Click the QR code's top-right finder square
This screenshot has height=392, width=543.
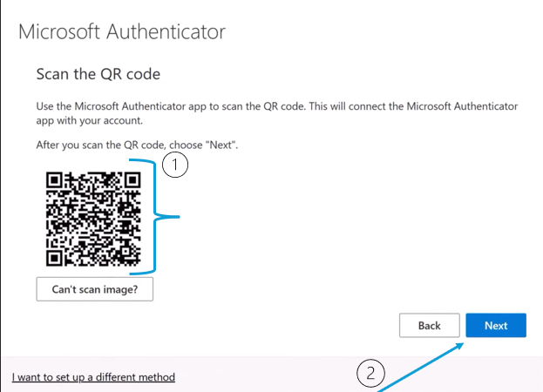tap(132, 181)
